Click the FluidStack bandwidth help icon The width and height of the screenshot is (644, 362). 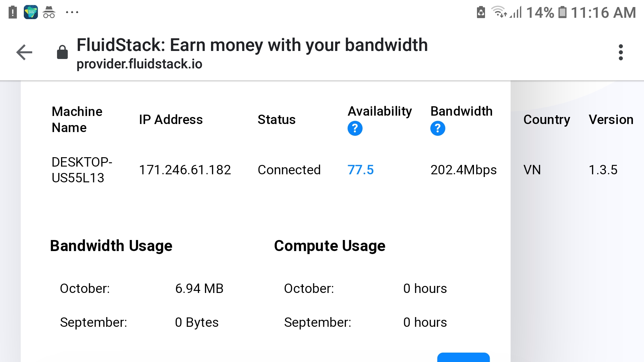click(437, 128)
